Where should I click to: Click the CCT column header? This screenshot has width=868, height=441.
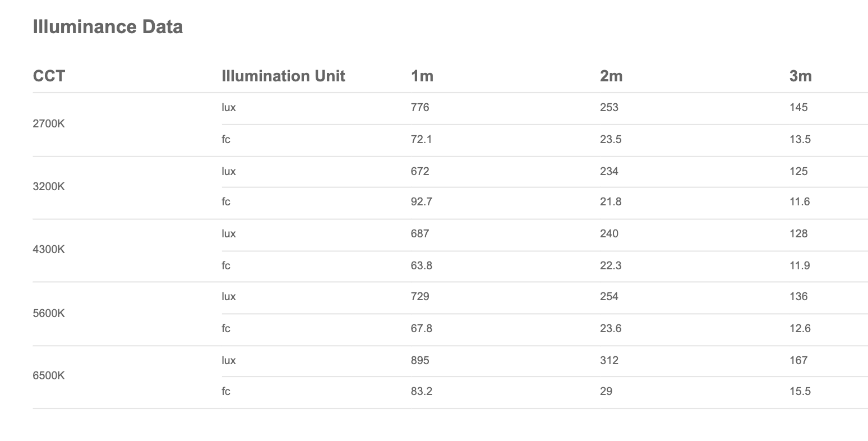pyautogui.click(x=49, y=76)
